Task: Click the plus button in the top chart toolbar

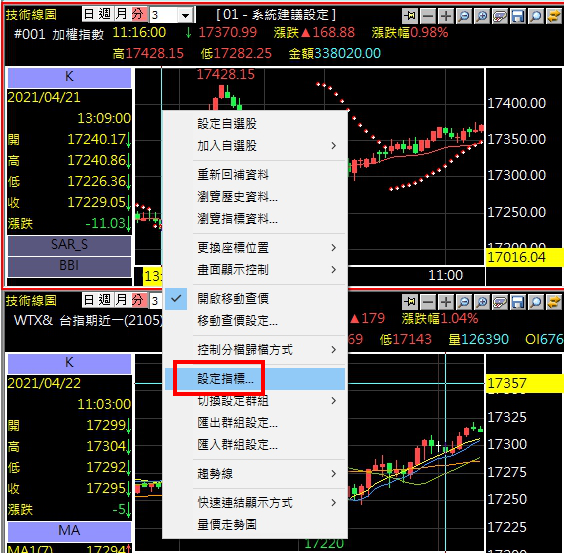Action: click(x=446, y=15)
